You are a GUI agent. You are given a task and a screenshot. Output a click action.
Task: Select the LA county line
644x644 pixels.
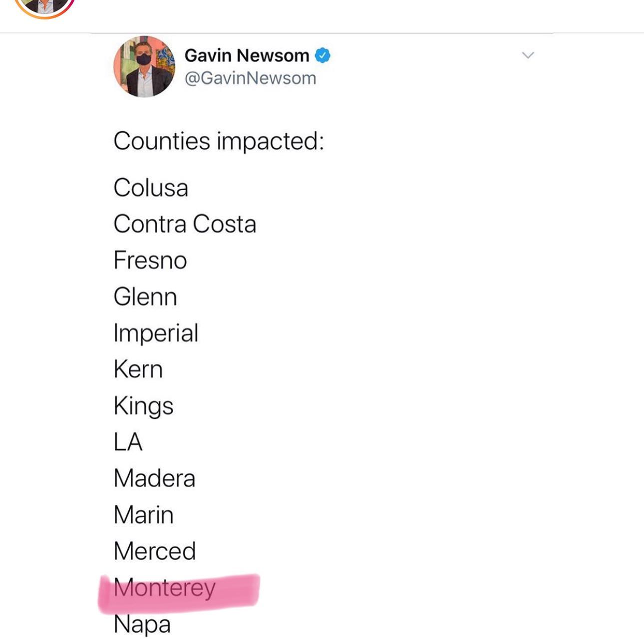pyautogui.click(x=128, y=442)
